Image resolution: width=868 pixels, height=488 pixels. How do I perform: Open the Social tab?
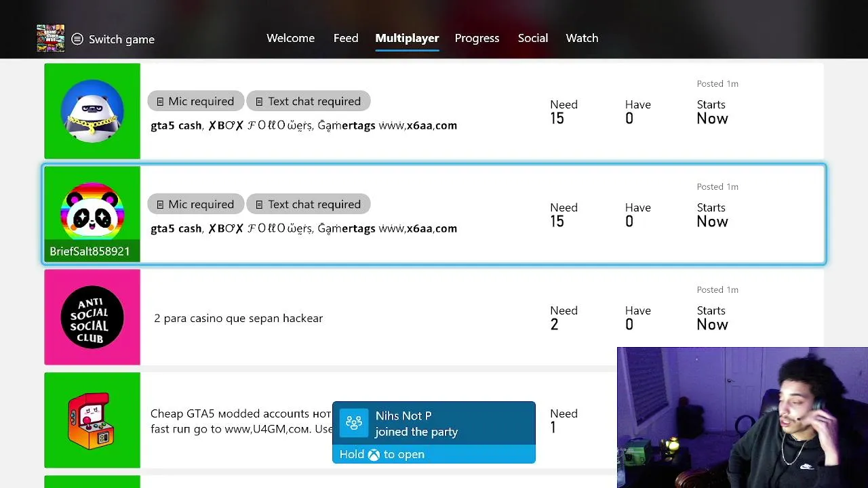[x=533, y=38]
